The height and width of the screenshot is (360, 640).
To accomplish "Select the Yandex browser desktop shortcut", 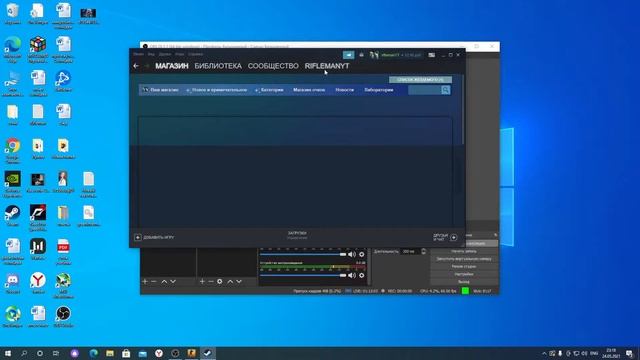I will point(38,284).
